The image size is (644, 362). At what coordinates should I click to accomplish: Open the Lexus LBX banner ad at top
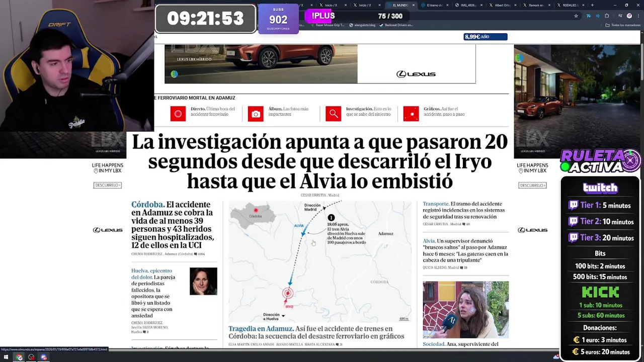pyautogui.click(x=320, y=64)
